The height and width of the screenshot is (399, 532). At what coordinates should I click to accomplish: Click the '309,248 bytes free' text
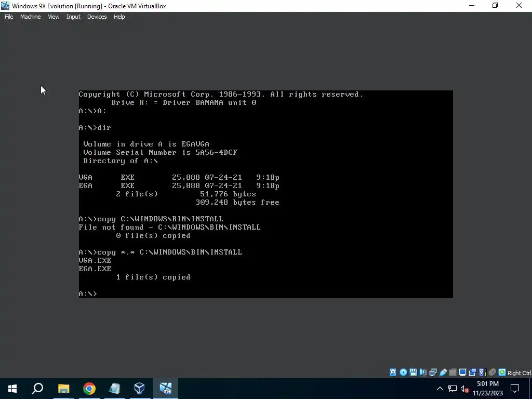click(237, 202)
